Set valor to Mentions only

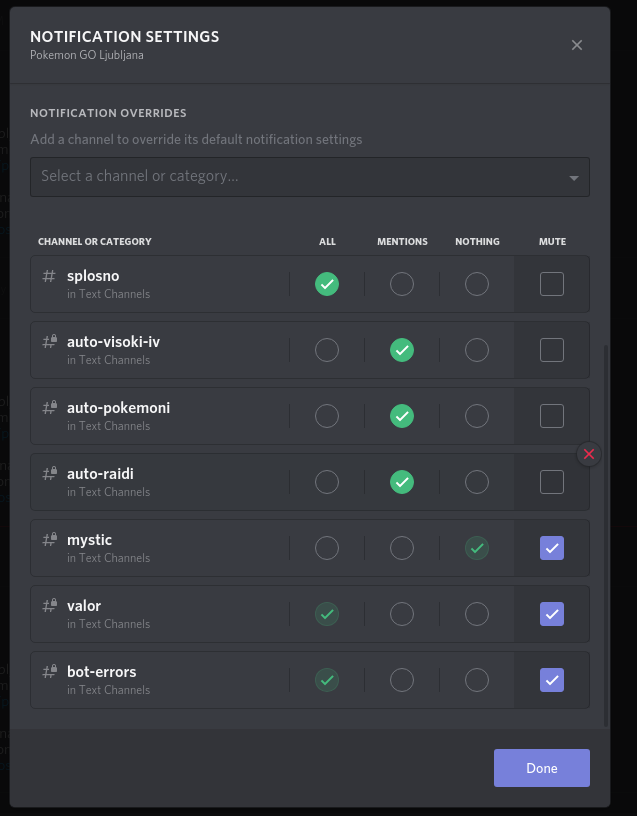(x=402, y=614)
